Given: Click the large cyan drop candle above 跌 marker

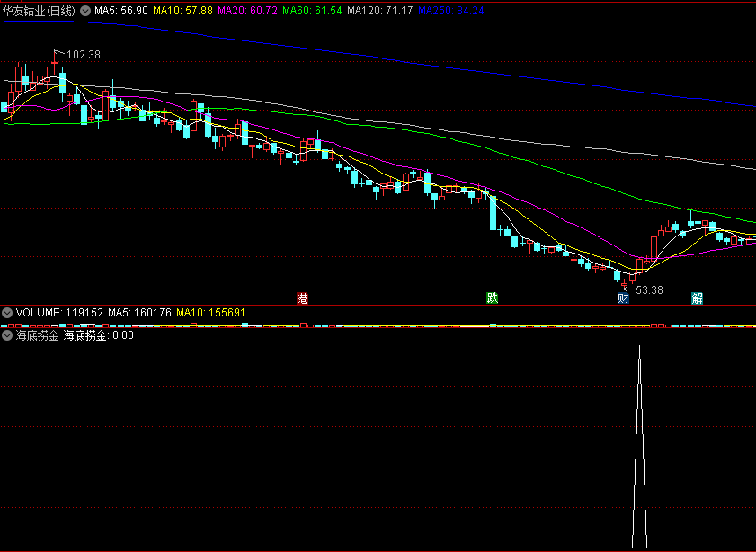Looking at the screenshot, I should pyautogui.click(x=493, y=212).
